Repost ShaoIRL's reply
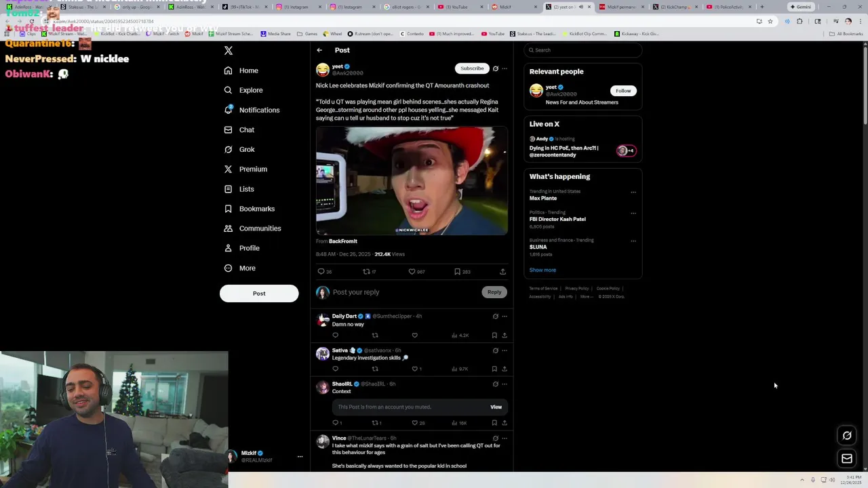 click(x=375, y=423)
